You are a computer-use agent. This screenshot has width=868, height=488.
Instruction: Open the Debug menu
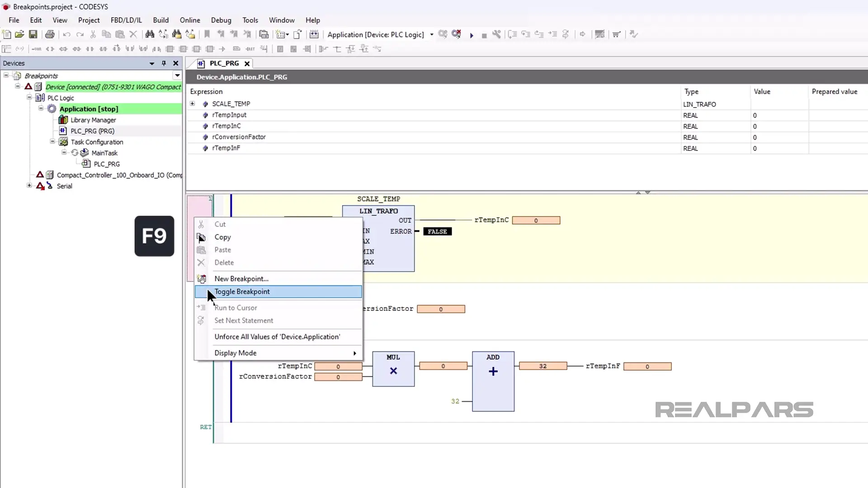(x=221, y=20)
